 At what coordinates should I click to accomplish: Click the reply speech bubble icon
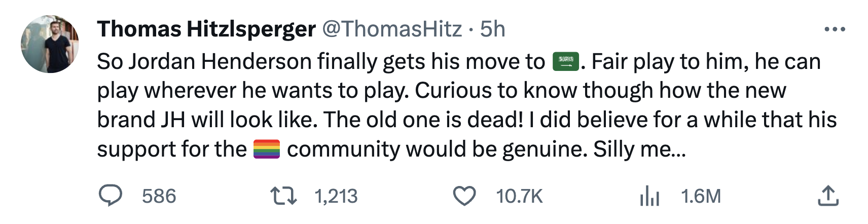click(110, 196)
